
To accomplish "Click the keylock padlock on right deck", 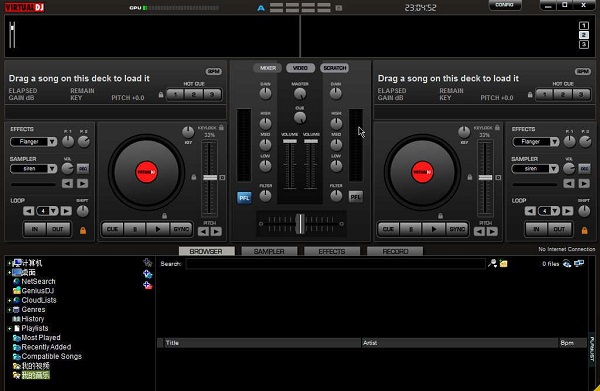I will [x=497, y=127].
